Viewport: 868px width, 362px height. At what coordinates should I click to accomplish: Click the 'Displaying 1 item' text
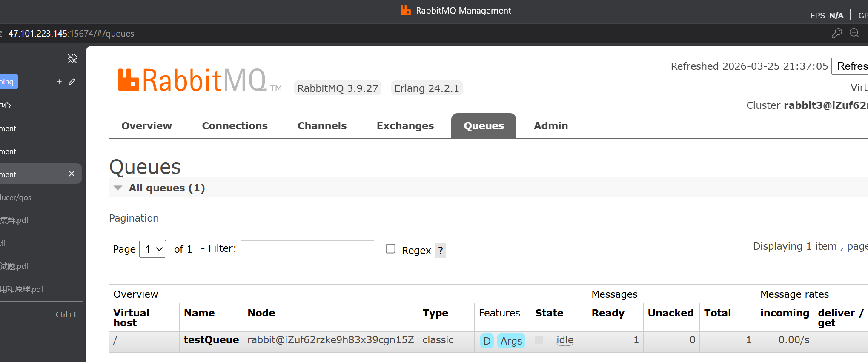(x=795, y=246)
